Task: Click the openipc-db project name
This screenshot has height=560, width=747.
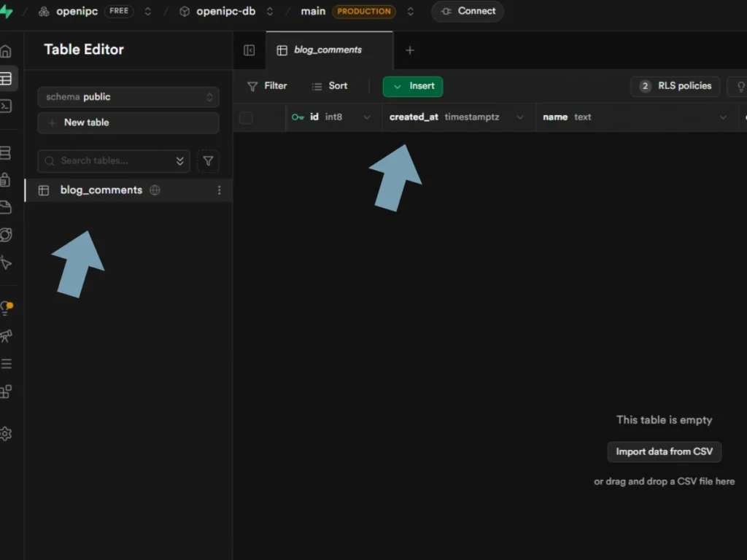Action: [x=226, y=12]
